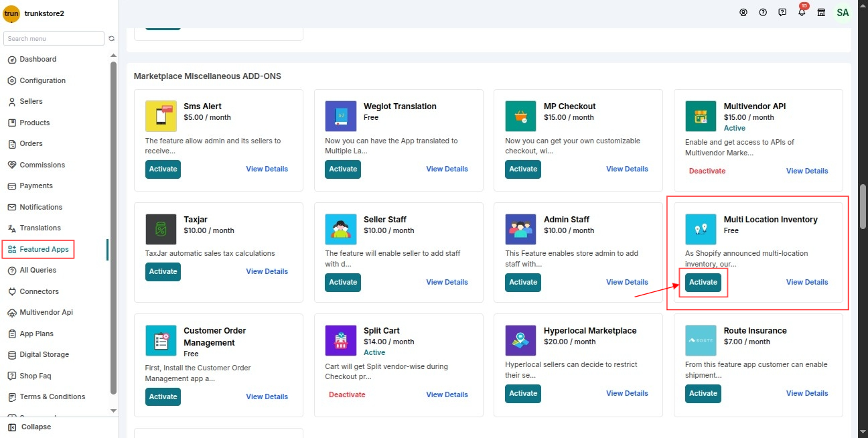Click the Taxjar app icon
This screenshot has width=868, height=438.
[161, 230]
